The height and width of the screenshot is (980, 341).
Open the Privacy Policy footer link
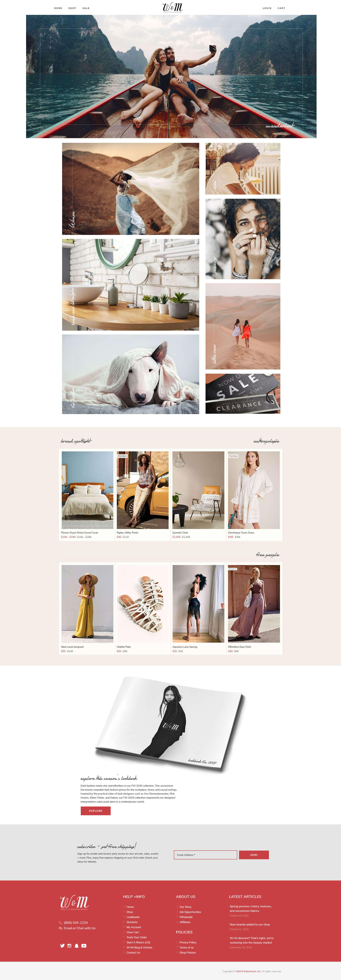(188, 942)
